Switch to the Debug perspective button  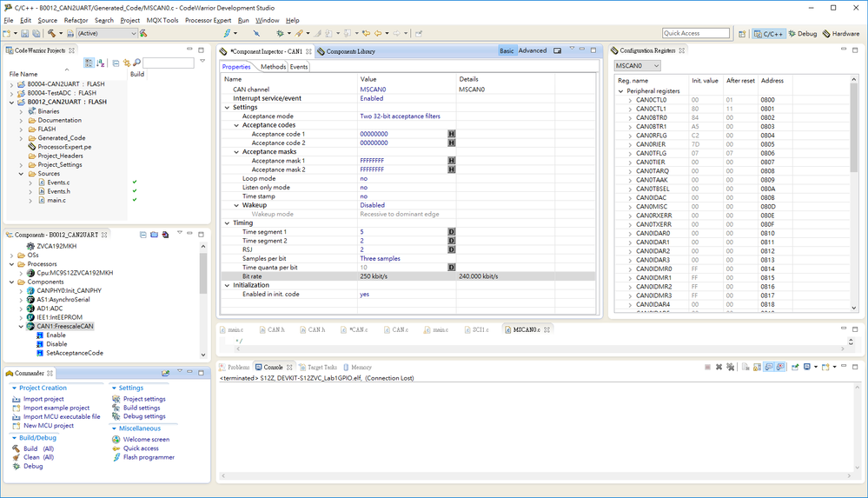tap(803, 34)
